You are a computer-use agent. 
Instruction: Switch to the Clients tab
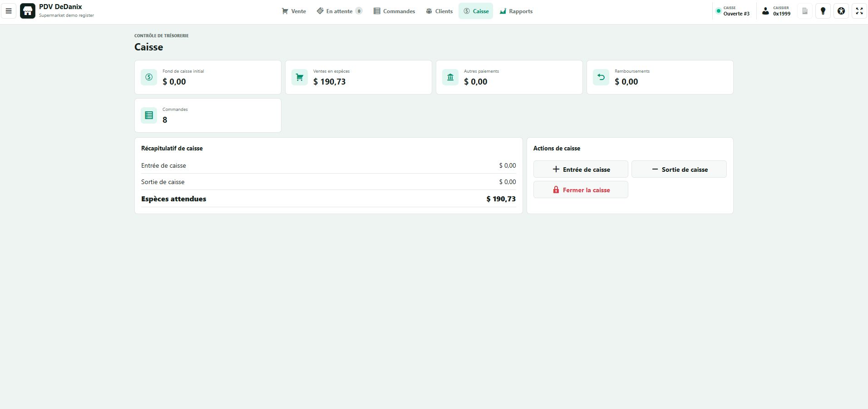point(439,11)
